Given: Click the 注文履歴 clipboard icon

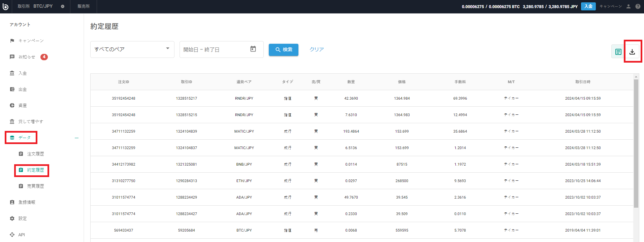Looking at the screenshot, I should point(21,154).
